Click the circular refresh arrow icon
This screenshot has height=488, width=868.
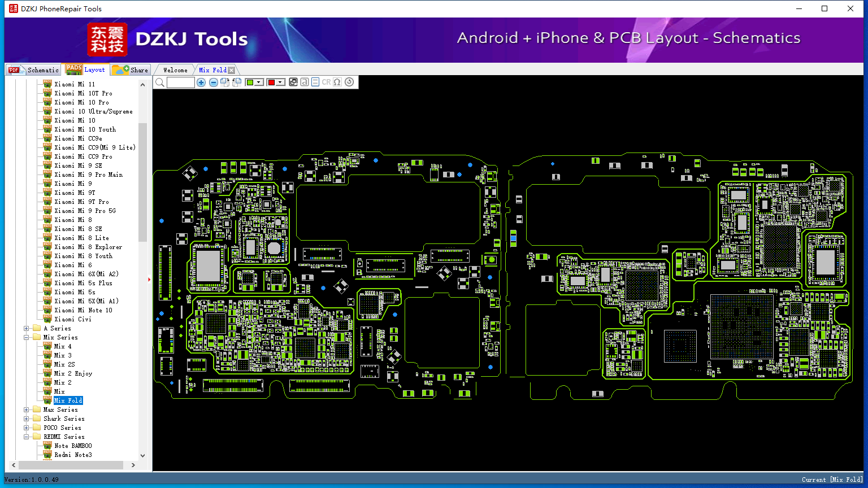(349, 82)
